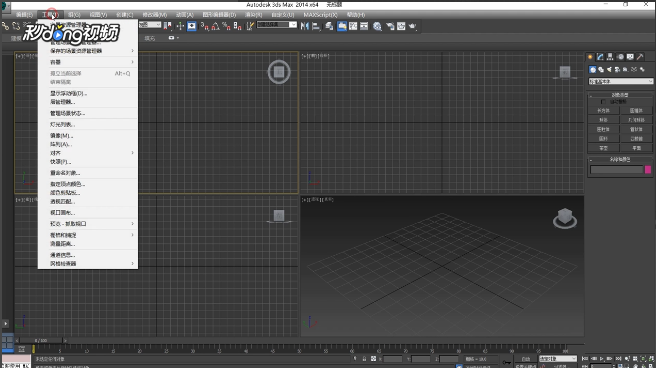Click the pink object color swatch
Viewport: 656px width, 368px height.
tap(648, 169)
